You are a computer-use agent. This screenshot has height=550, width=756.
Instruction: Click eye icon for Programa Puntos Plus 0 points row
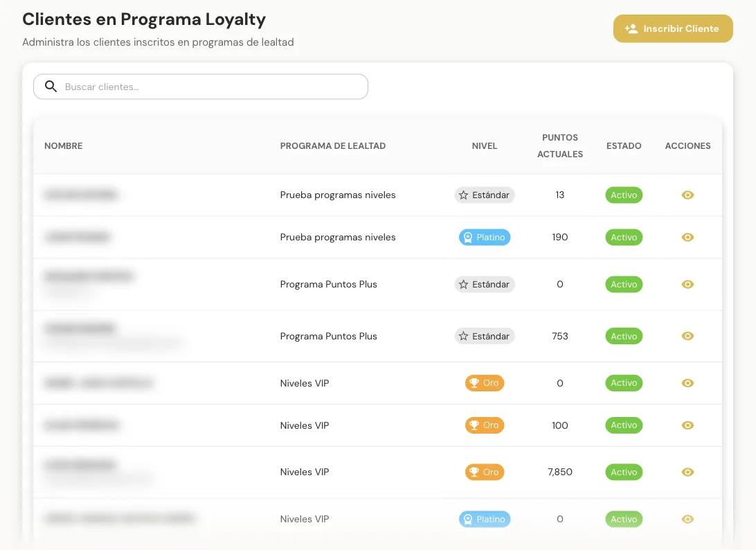pyautogui.click(x=687, y=284)
